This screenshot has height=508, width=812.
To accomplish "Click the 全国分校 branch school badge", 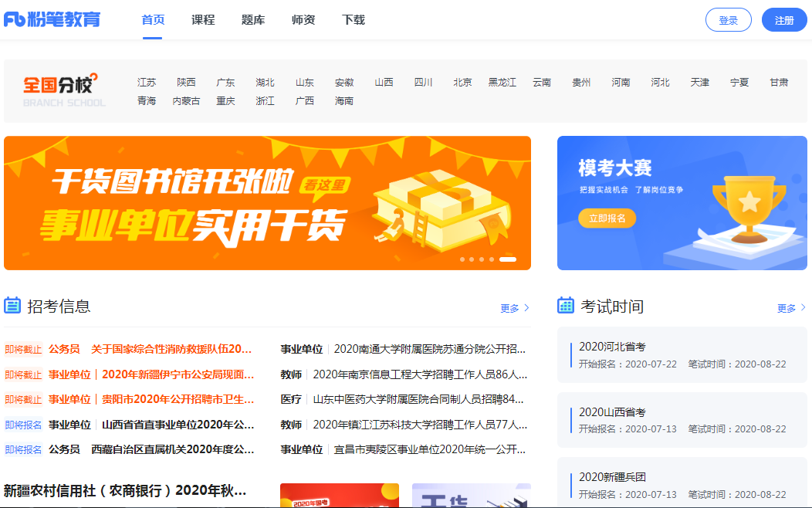I will click(x=63, y=88).
